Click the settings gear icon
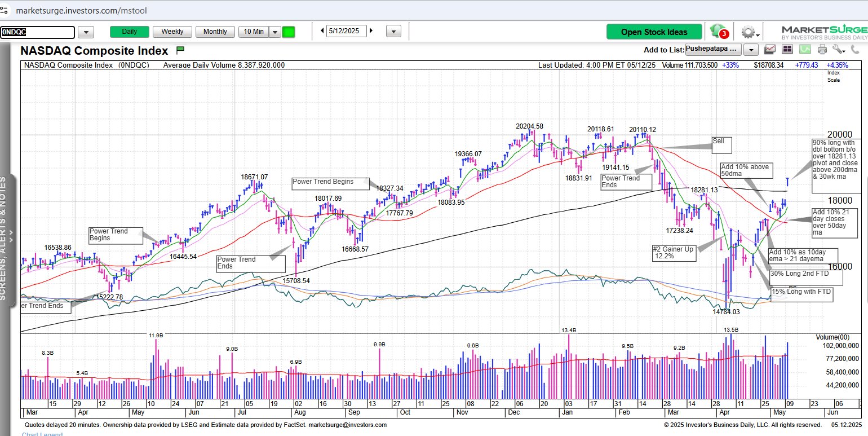This screenshot has height=436, width=868. click(748, 32)
